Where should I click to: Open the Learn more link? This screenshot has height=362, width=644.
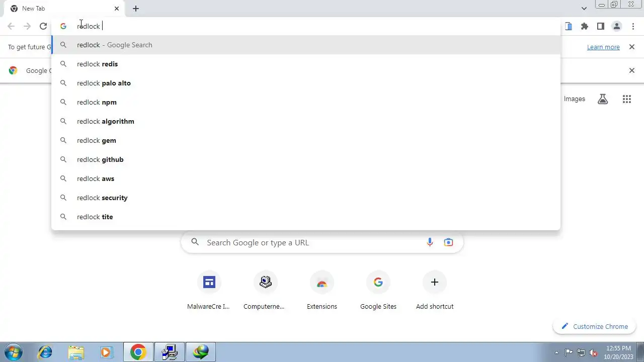tap(603, 47)
